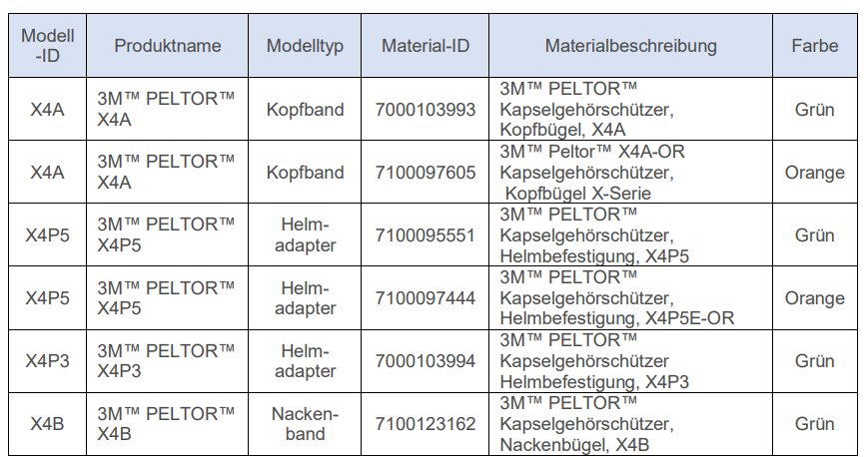Click the Materialbeschreibung column header

630,46
